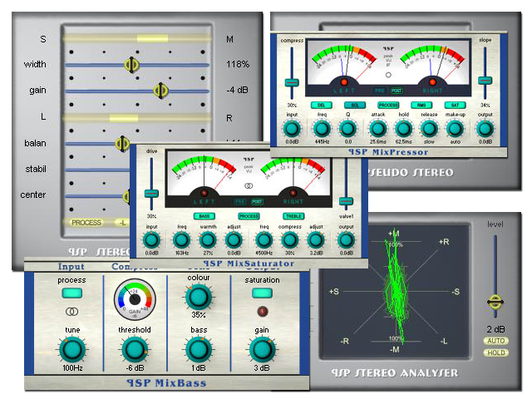
Task: Click the colour knob showing 35%
Action: coord(199,297)
